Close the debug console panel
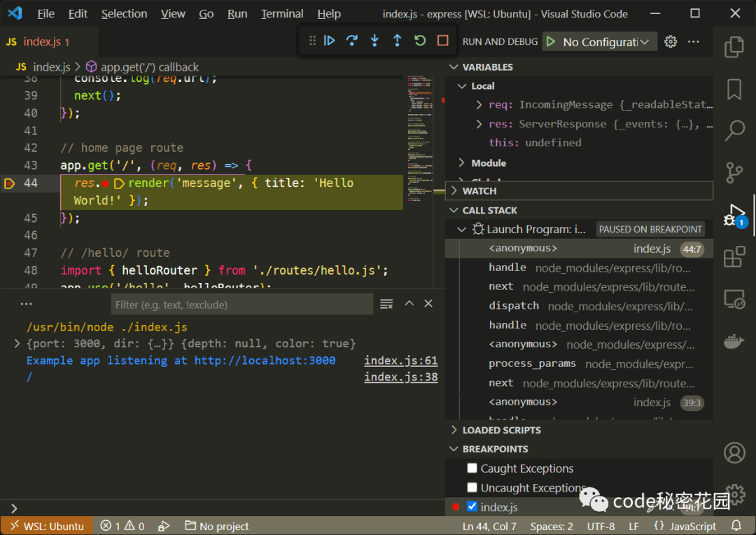The height and width of the screenshot is (535, 756). tap(428, 303)
